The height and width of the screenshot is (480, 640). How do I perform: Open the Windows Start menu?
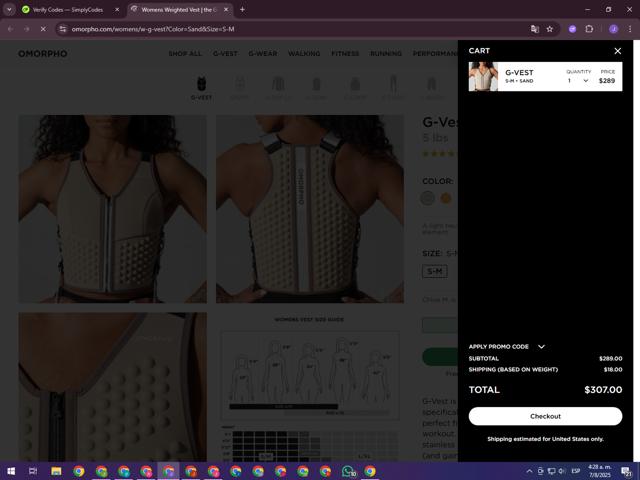tap(11, 471)
